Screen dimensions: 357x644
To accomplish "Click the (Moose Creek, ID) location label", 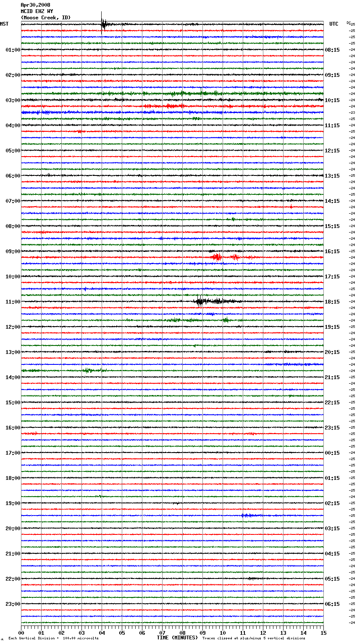I will (46, 18).
